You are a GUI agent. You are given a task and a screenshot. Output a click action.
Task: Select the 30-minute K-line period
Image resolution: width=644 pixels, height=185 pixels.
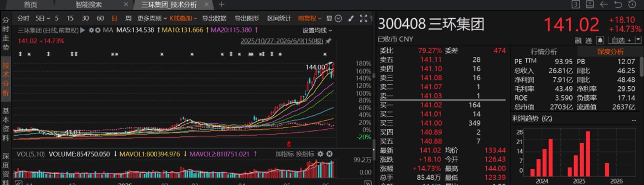[x=85, y=18]
